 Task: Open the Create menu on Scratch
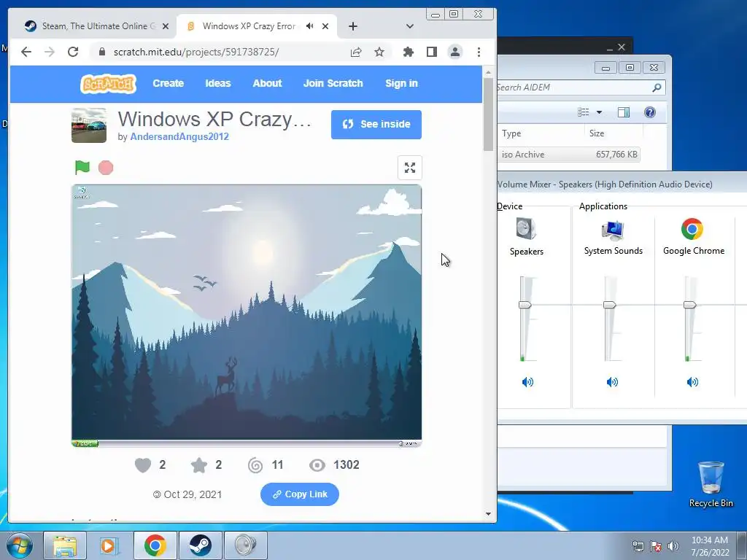(x=169, y=83)
